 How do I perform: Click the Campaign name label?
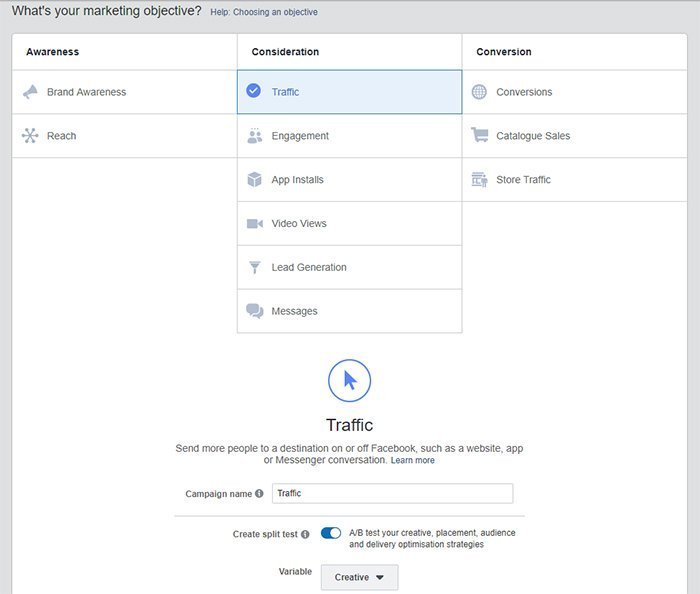pyautogui.click(x=219, y=494)
